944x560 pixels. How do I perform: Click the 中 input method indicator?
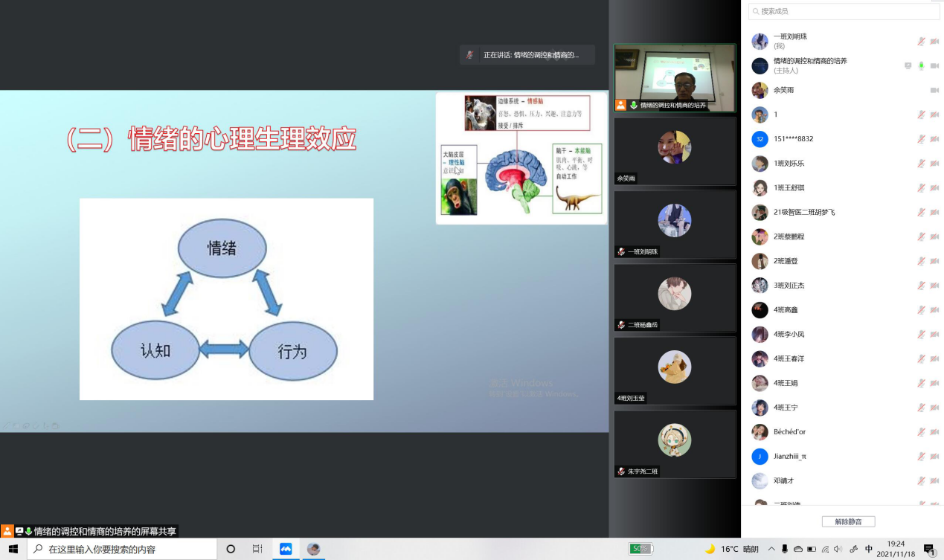(x=869, y=549)
